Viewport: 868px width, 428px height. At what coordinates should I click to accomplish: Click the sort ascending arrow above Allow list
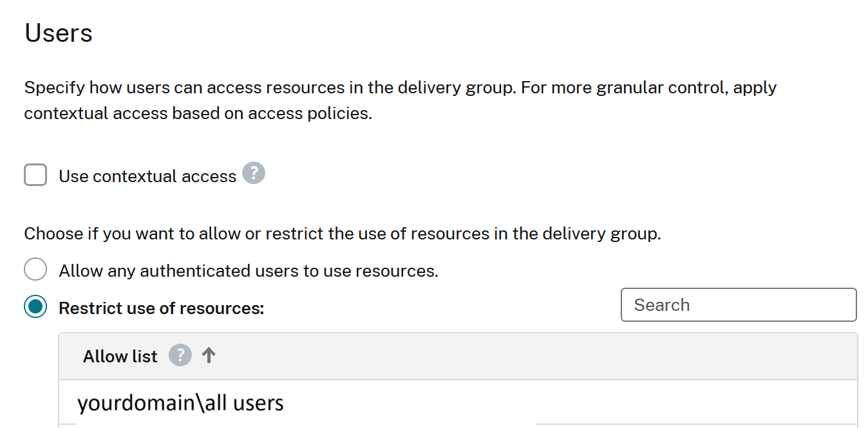click(209, 355)
